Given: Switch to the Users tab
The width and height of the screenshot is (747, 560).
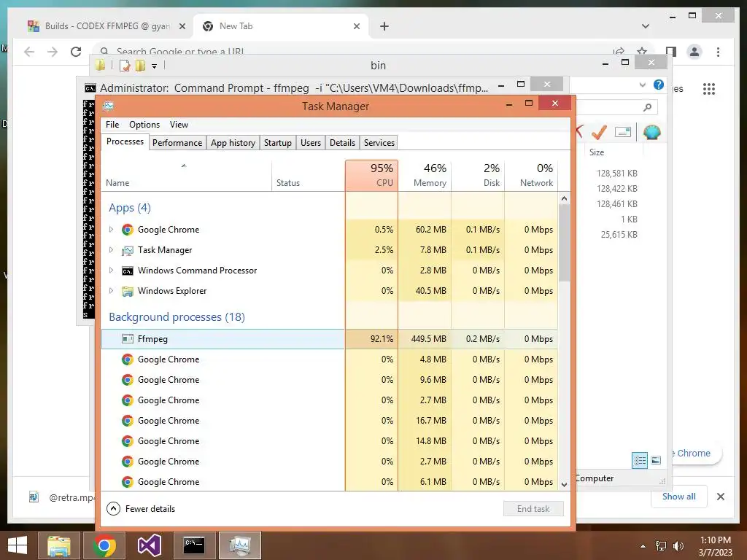Looking at the screenshot, I should pos(311,143).
